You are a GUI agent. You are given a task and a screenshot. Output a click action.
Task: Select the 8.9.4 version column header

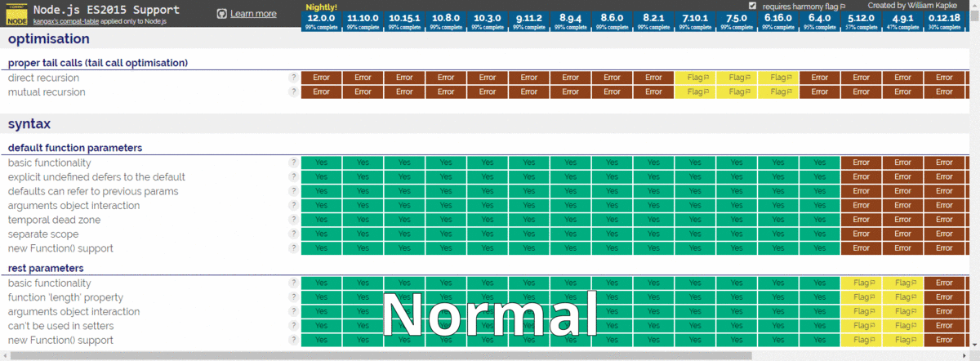click(571, 20)
